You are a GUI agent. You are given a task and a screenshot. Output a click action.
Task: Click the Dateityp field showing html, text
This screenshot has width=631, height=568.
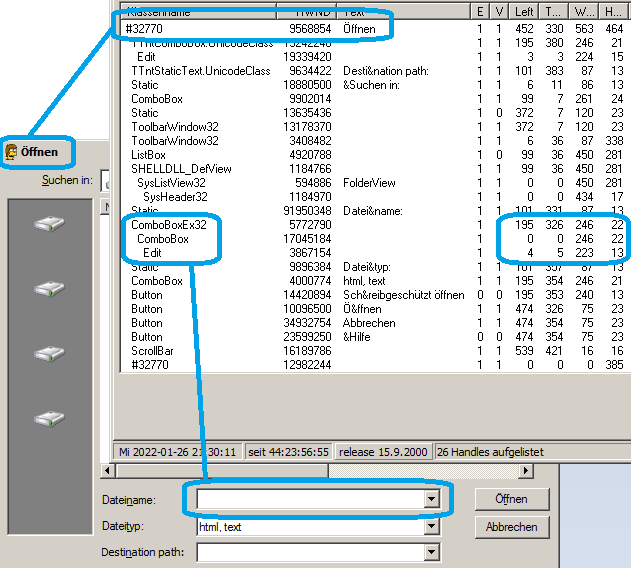click(311, 527)
